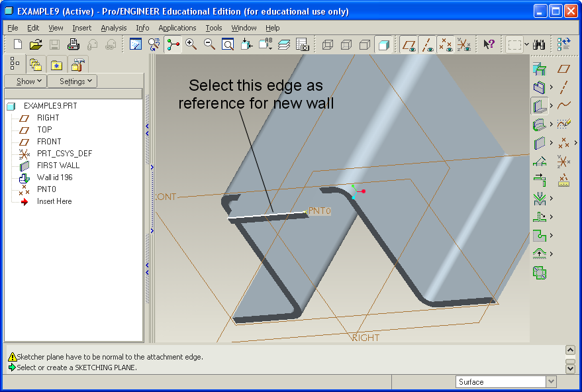
Task: Click the Print icon in the toolbar
Action: pos(73,44)
